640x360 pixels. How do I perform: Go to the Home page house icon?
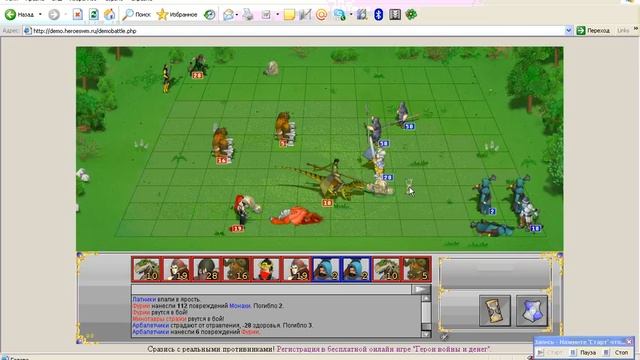click(109, 15)
